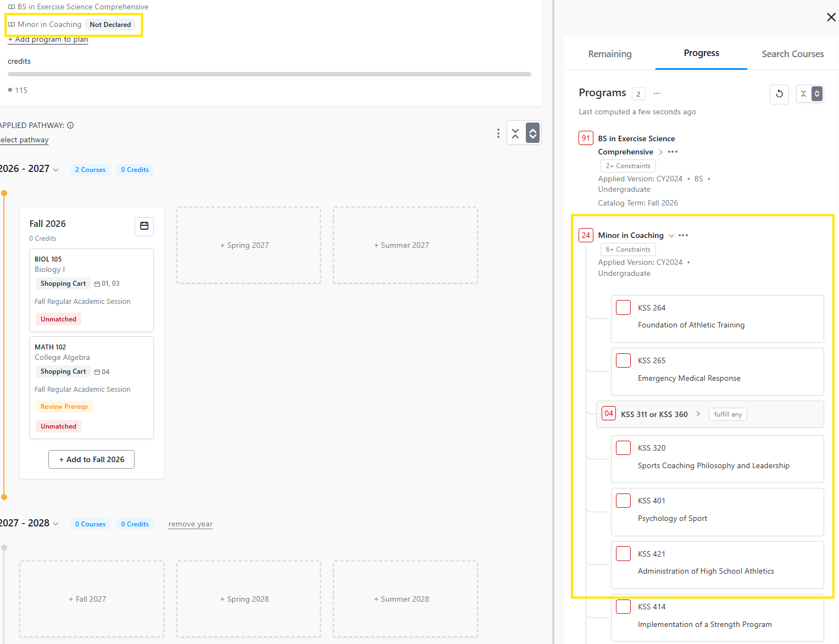Collapse the Minor in Coaching chevron
The height and width of the screenshot is (644, 839).
point(671,236)
